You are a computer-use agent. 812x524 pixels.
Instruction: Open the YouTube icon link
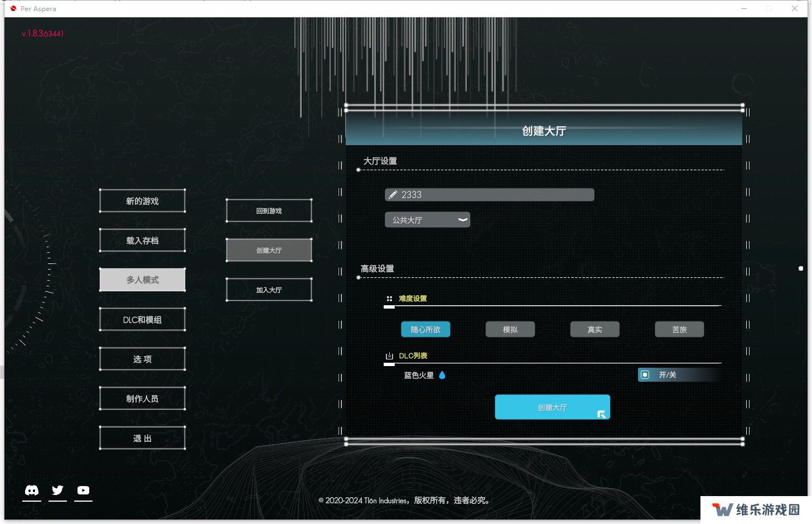pyautogui.click(x=83, y=490)
